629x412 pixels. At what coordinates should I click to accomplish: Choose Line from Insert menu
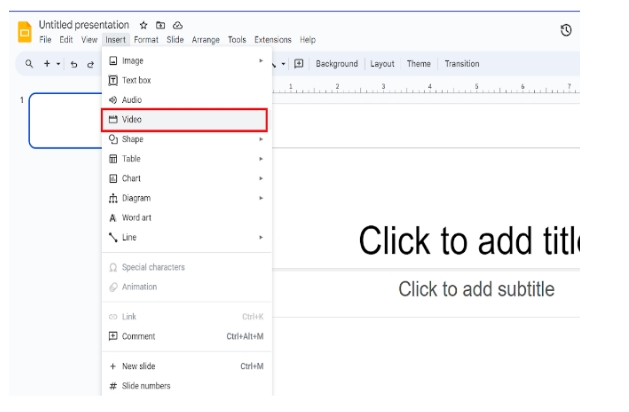pos(187,237)
